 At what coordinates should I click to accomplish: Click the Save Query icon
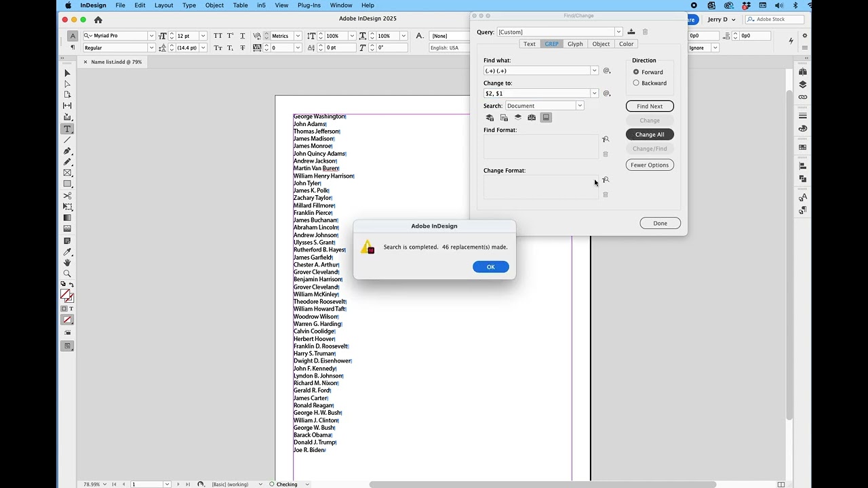pyautogui.click(x=631, y=32)
